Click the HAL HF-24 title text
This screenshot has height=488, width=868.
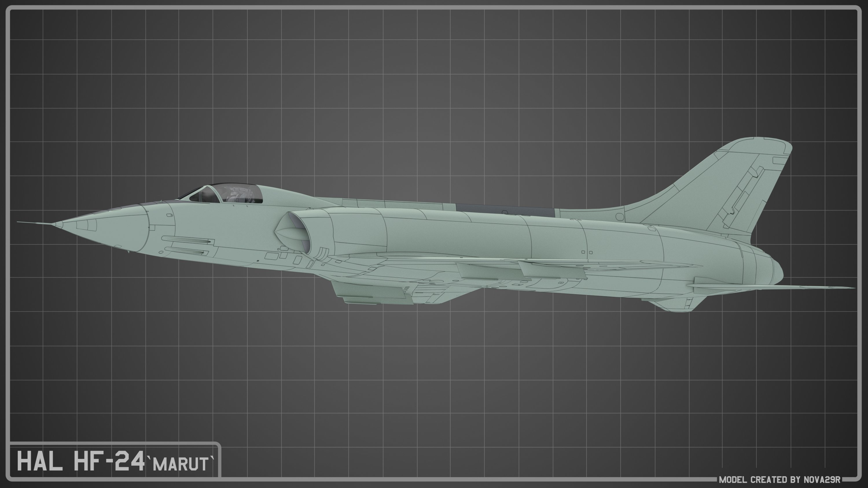pyautogui.click(x=81, y=461)
